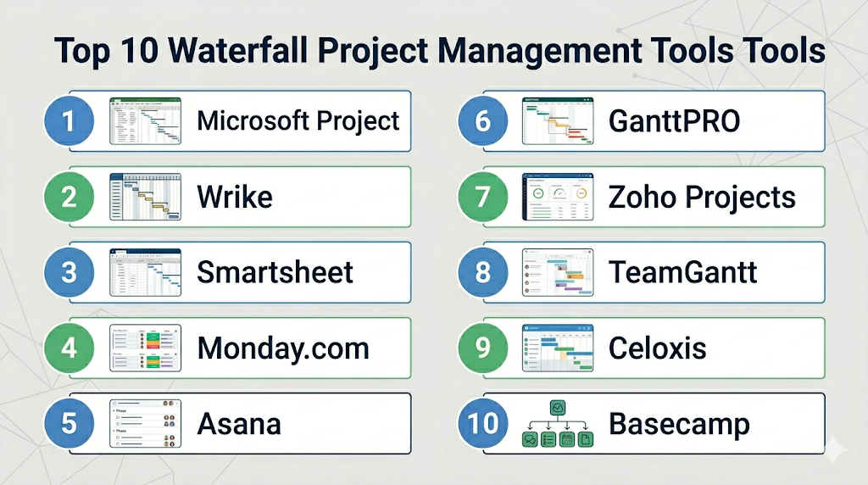
Task: Select the Zoho Projects dashboard thumbnail
Action: click(556, 197)
